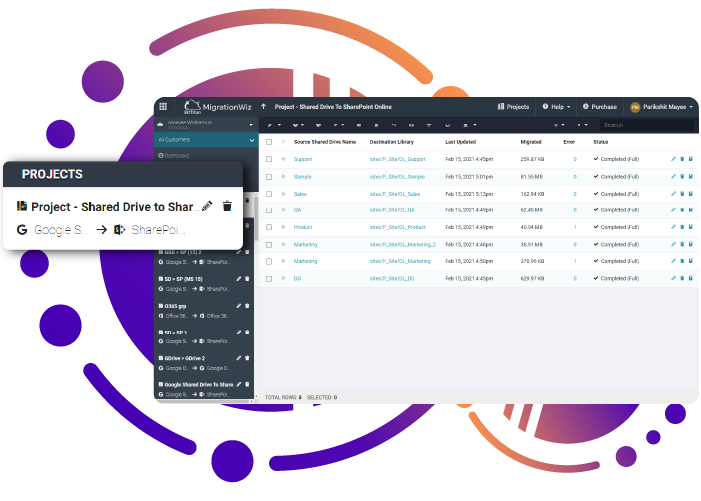Viewport: 701px width, 501px height.
Task: Edit the DD row with pencil icon
Action: pyautogui.click(x=673, y=278)
